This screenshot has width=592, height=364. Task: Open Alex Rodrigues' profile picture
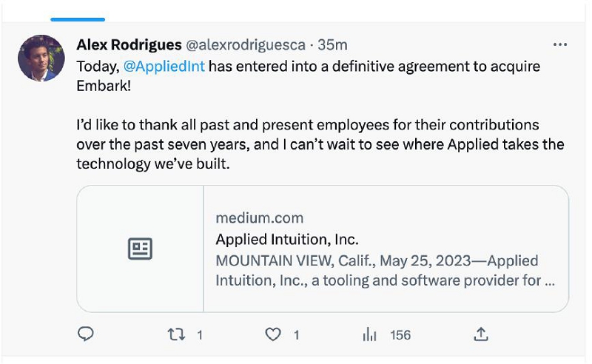[41, 58]
